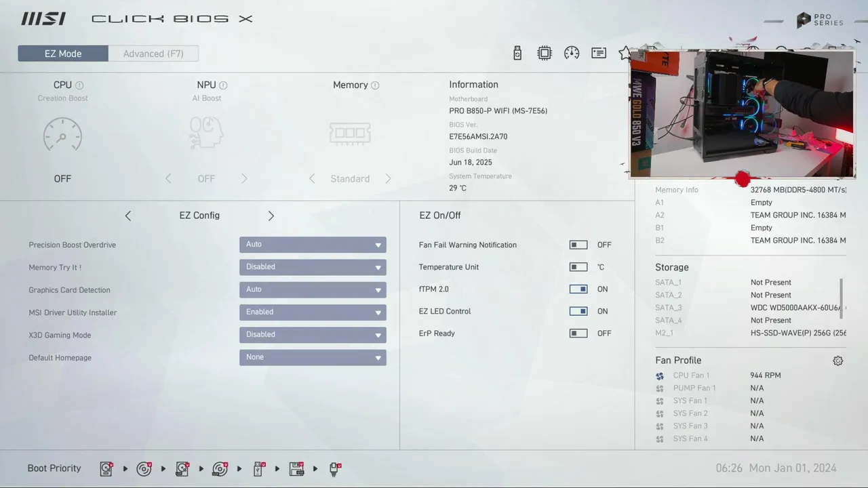Open the Favorites star icon
Screen dimensions: 868x488
(625, 53)
